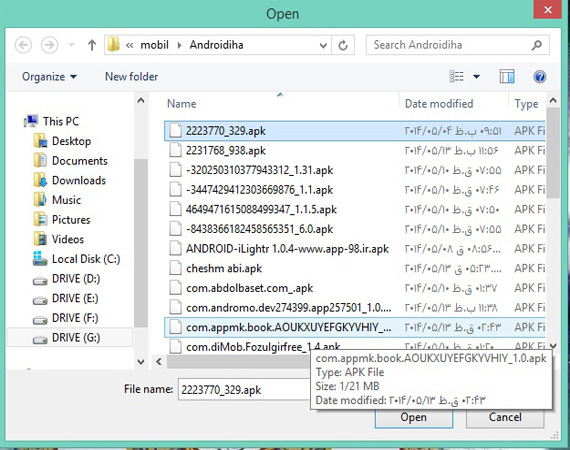Select ANDROID-iLightr 1.0.4-www.app-98.ir.apk

[x=355, y=249]
